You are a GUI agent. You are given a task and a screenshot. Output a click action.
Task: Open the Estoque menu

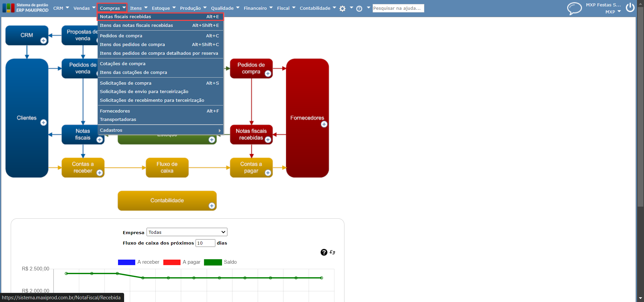click(164, 8)
